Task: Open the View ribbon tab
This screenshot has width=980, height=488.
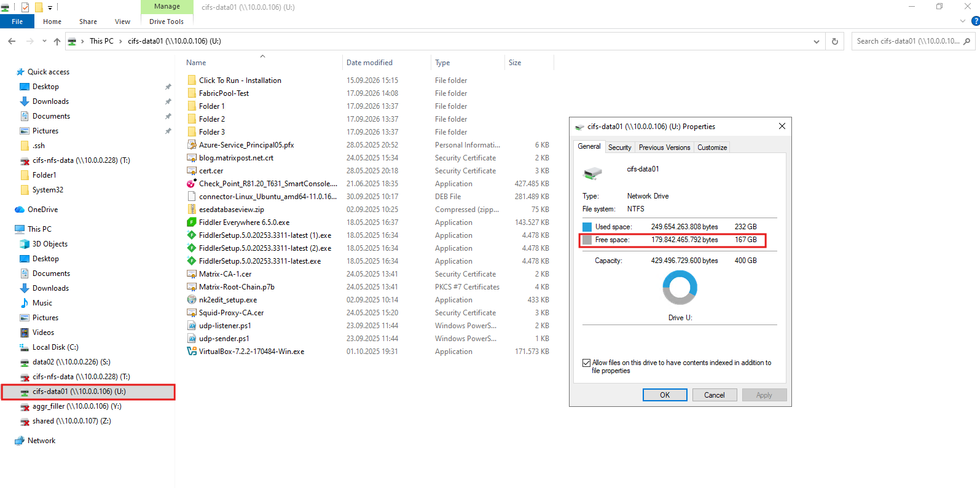Action: point(122,22)
